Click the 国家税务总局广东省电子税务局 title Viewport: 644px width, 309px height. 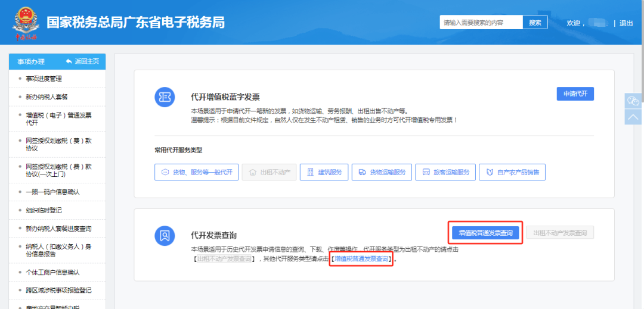[135, 23]
